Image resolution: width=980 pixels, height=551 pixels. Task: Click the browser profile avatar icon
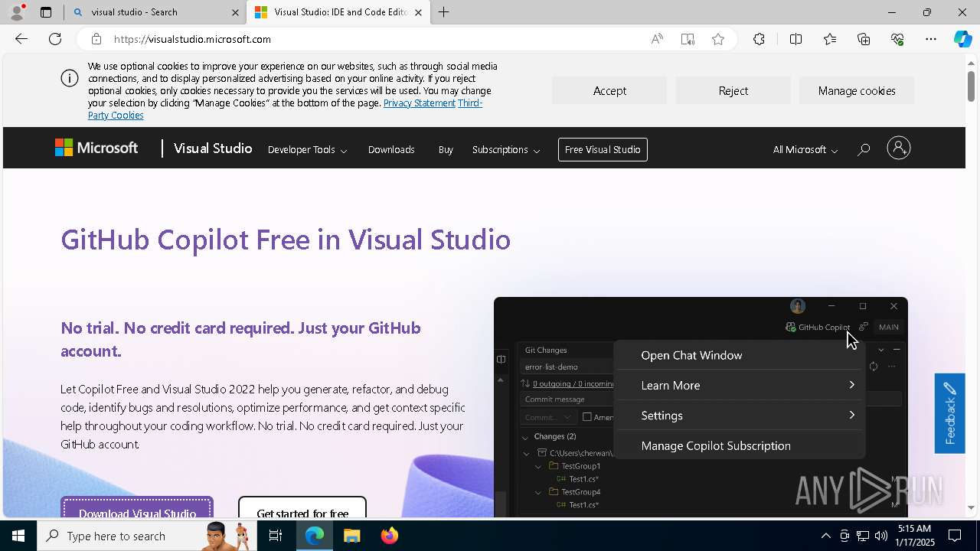(17, 12)
